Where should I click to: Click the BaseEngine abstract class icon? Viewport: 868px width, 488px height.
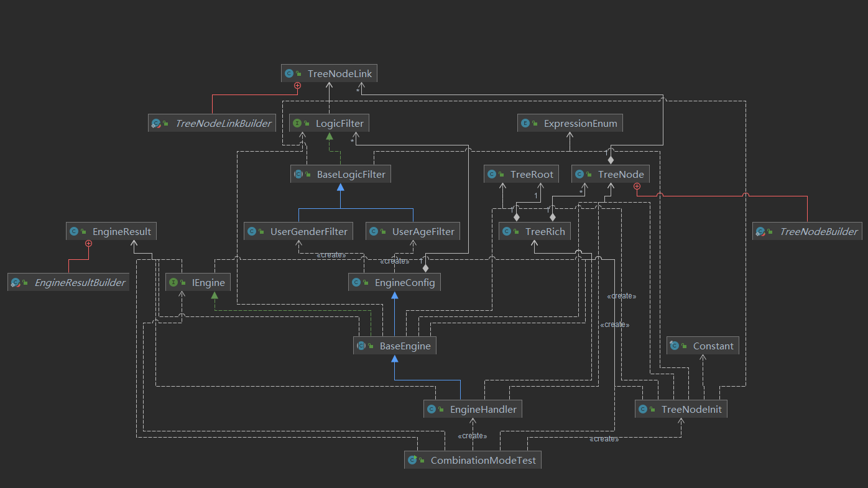(x=361, y=346)
